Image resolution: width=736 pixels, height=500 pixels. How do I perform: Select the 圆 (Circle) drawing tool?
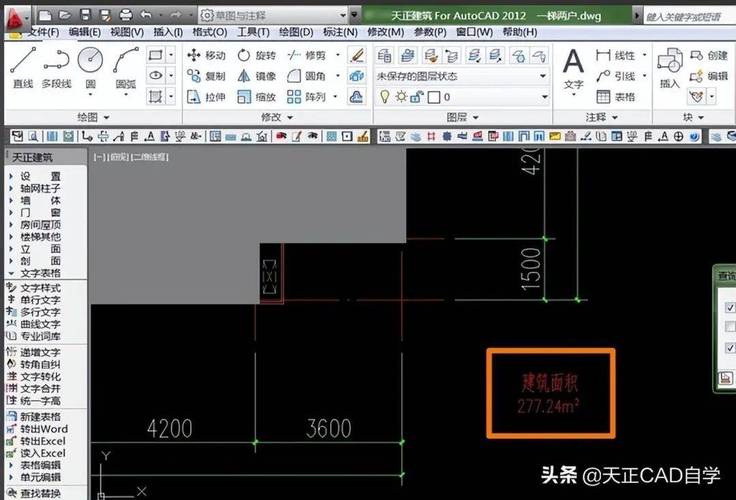click(90, 66)
